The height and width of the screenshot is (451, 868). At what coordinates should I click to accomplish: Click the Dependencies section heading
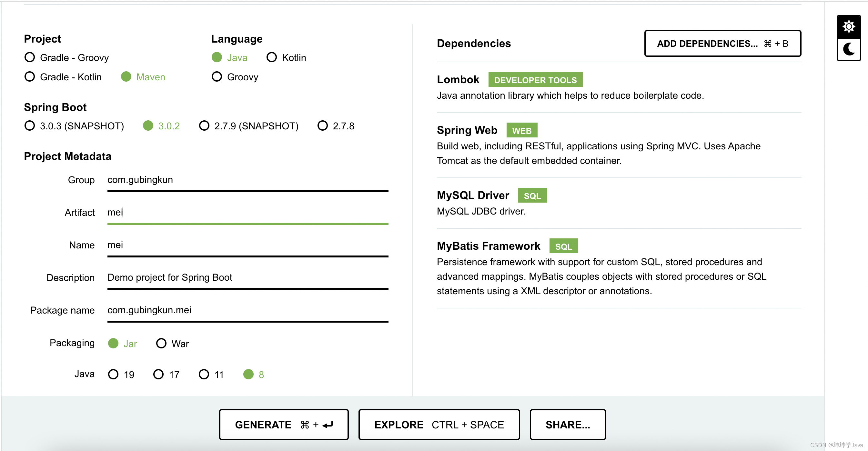tap(474, 44)
